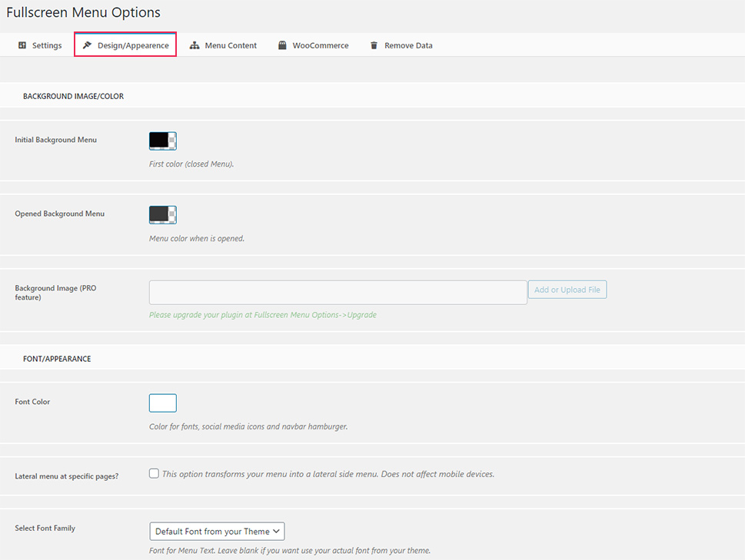This screenshot has height=560, width=745.
Task: Click the Add or Upload File button
Action: (567, 290)
